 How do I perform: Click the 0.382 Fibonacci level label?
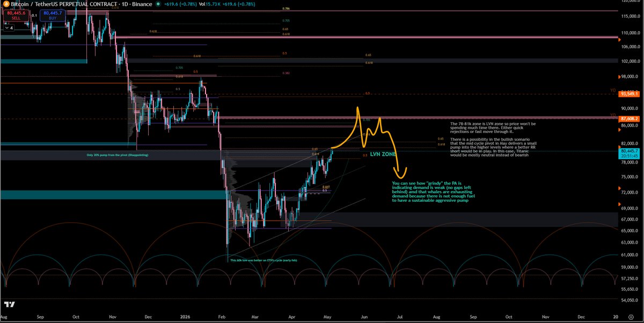286,72
